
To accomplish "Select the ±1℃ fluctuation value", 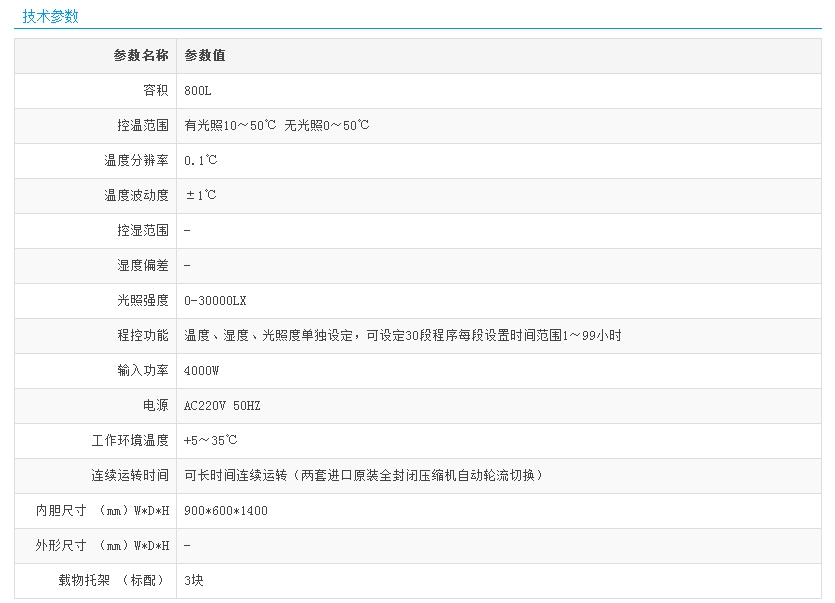I will (x=201, y=196).
